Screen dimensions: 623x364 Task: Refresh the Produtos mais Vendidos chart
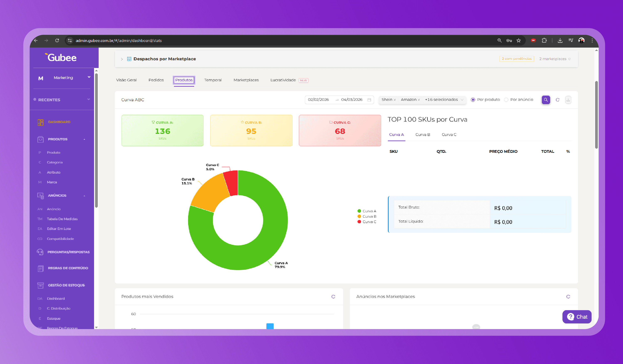[333, 297]
